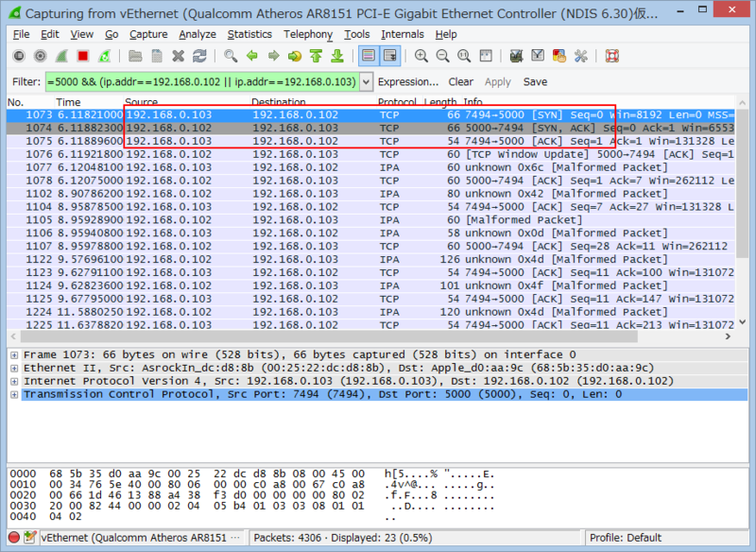Open the Go menu

click(112, 34)
